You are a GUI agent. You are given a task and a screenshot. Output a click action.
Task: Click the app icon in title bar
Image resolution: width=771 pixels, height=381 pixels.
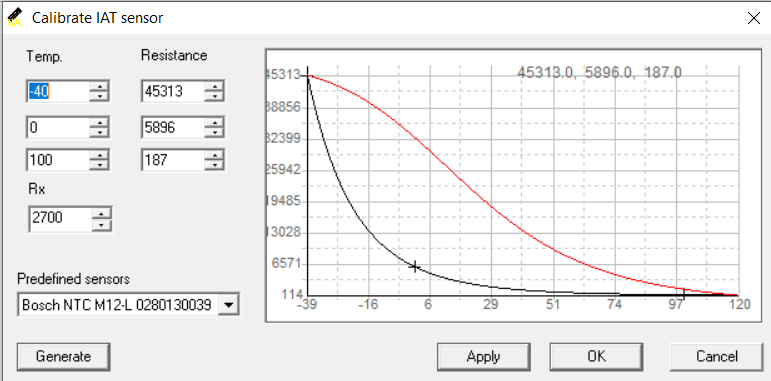click(15, 17)
